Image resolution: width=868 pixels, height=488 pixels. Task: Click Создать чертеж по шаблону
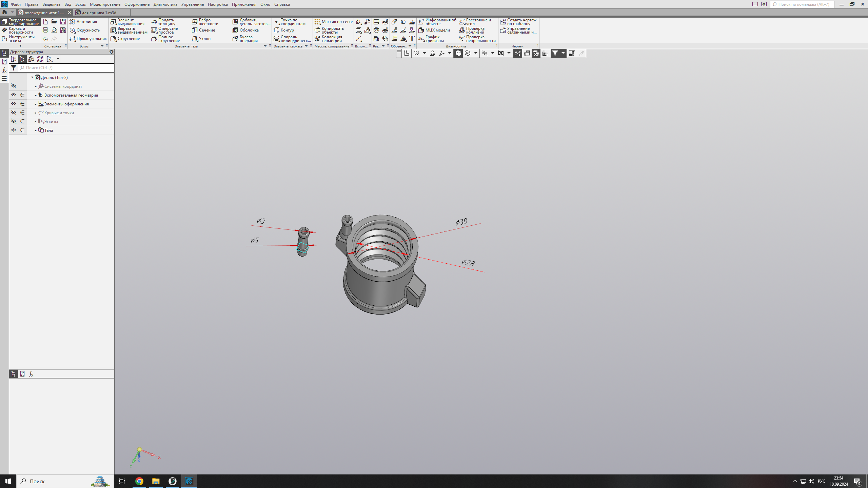(x=518, y=22)
